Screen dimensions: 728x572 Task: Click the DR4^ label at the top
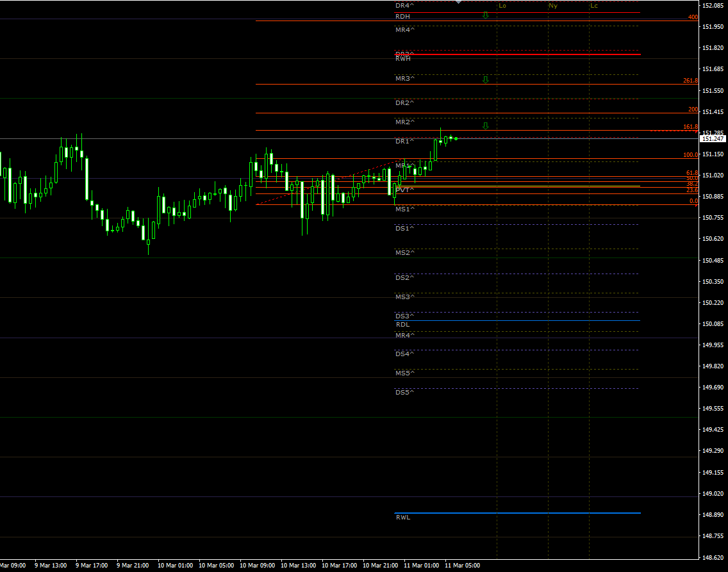tap(404, 5)
